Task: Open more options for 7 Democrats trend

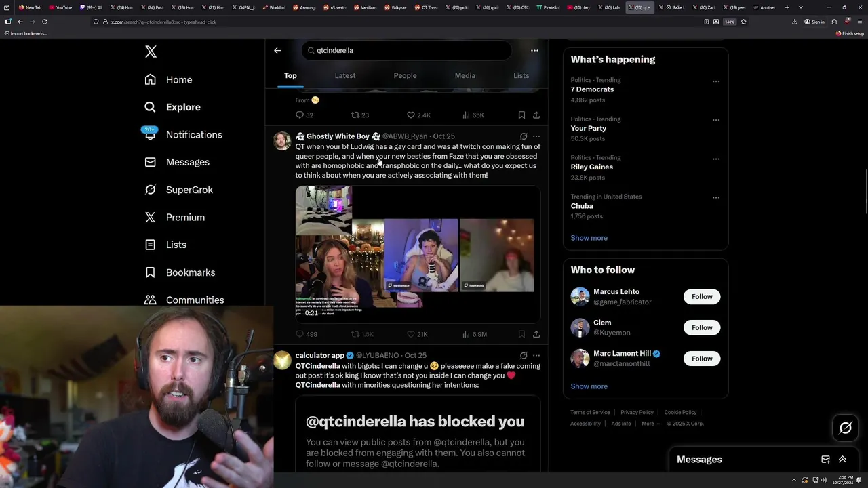Action: point(715,81)
